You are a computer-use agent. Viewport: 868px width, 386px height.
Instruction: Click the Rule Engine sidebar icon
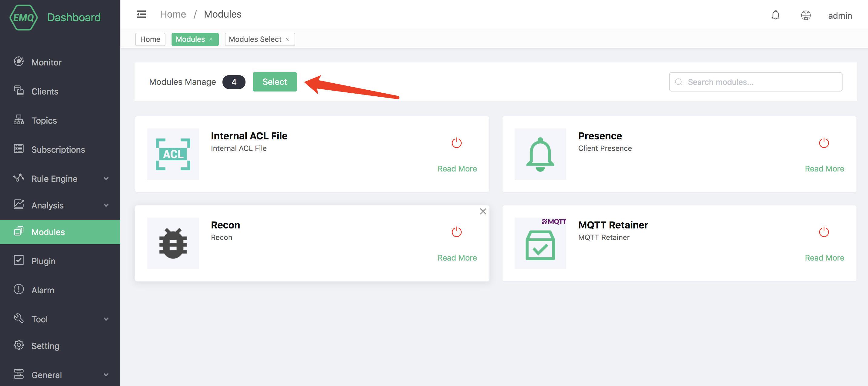pos(19,178)
